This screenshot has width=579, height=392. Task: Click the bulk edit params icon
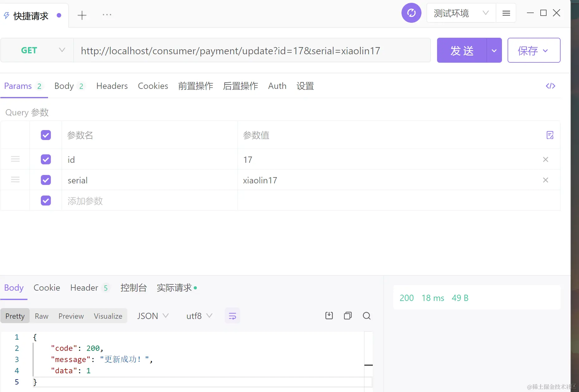550,135
